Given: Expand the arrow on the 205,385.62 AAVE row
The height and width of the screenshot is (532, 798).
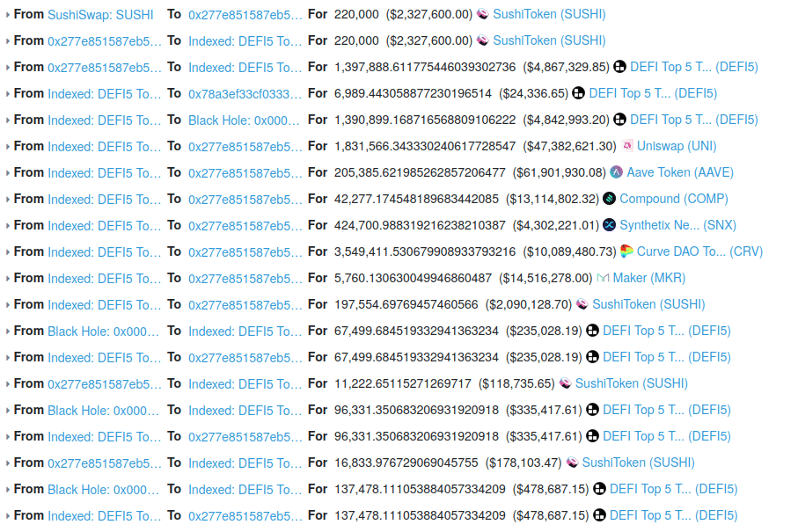Looking at the screenshot, I should (x=8, y=173).
